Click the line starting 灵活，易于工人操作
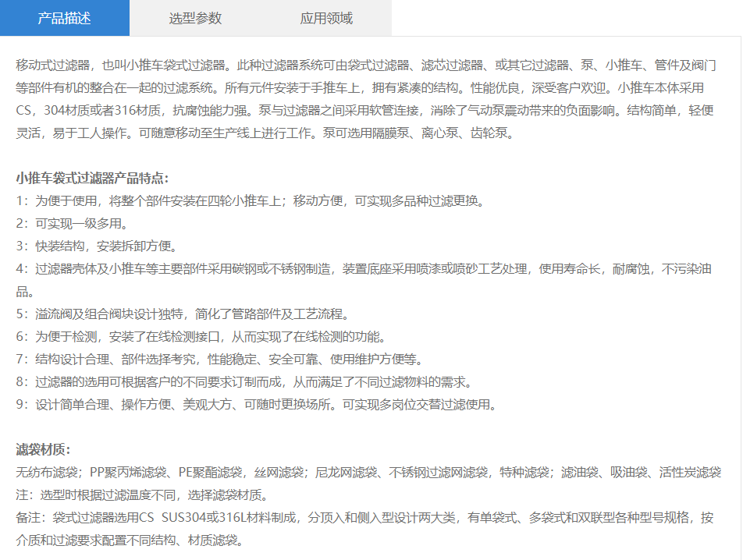This screenshot has width=743, height=560. pyautogui.click(x=266, y=133)
